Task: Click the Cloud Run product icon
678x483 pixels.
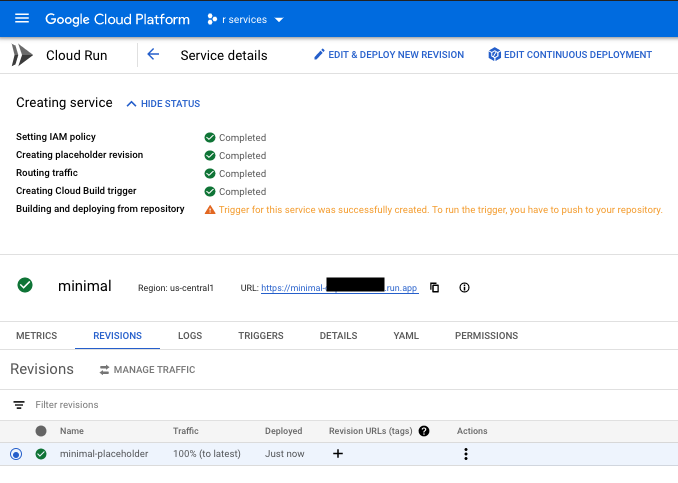Action: click(22, 55)
